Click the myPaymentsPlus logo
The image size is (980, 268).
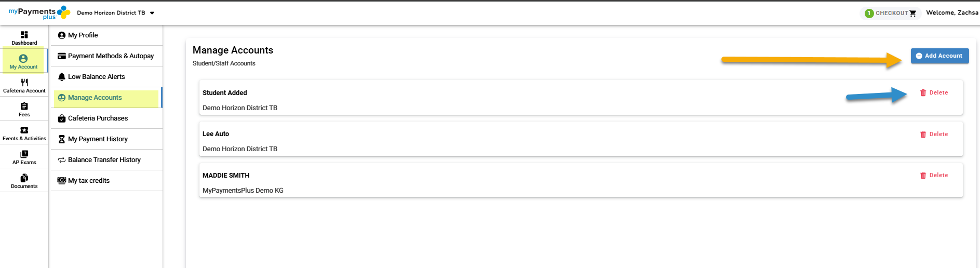(x=39, y=13)
